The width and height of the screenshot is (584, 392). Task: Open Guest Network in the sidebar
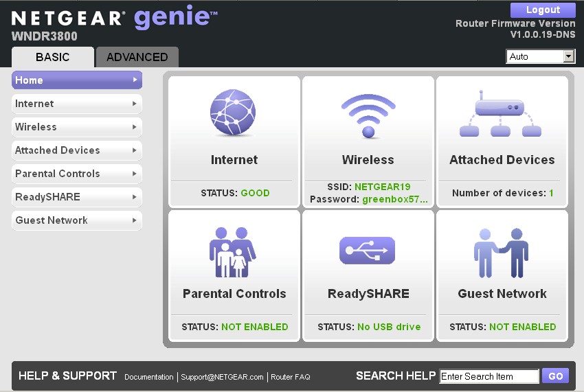(77, 220)
